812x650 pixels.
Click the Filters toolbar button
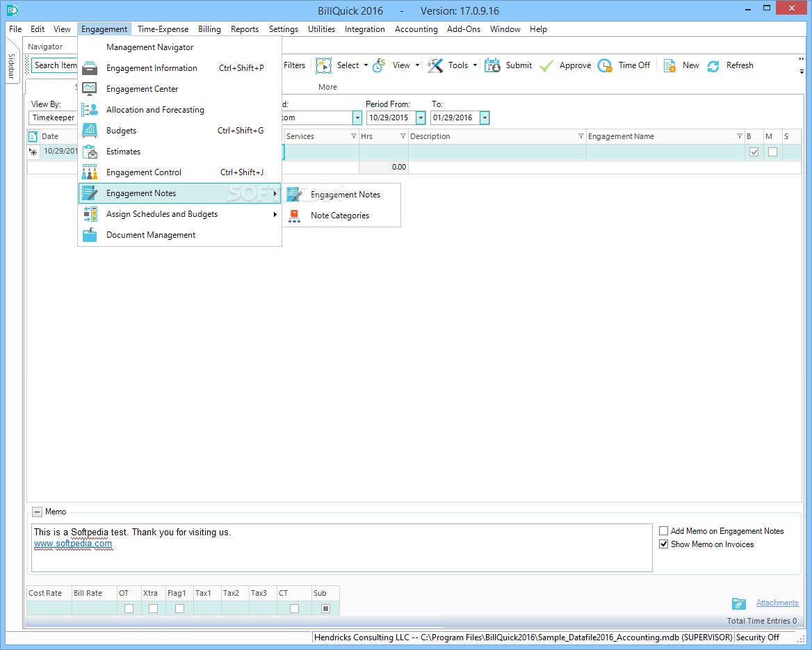[294, 65]
